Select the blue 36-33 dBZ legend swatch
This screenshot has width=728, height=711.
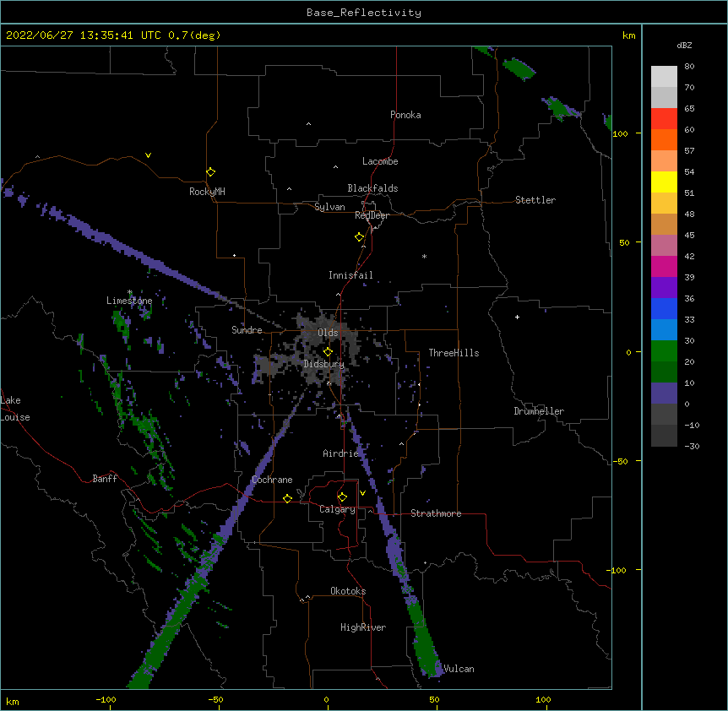pyautogui.click(x=664, y=308)
